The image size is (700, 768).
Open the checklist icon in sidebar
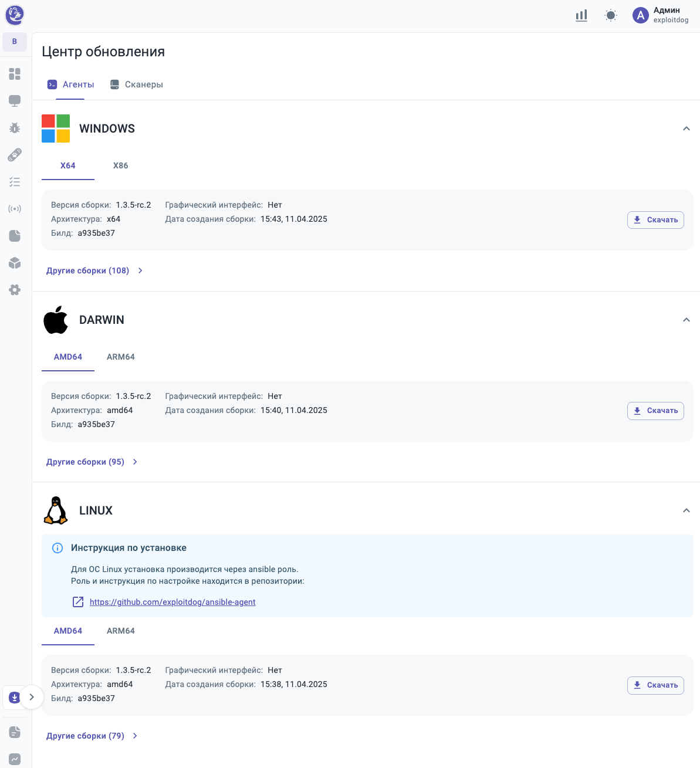(x=15, y=182)
